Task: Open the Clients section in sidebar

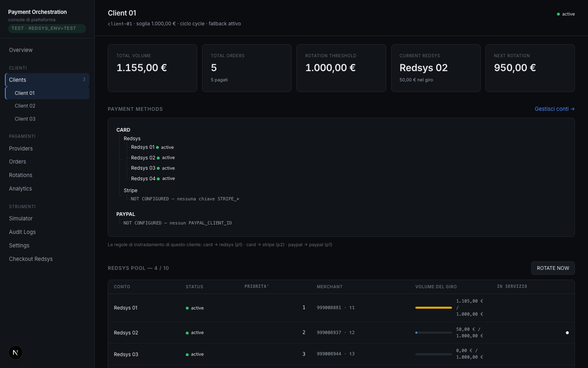Action: point(47,80)
